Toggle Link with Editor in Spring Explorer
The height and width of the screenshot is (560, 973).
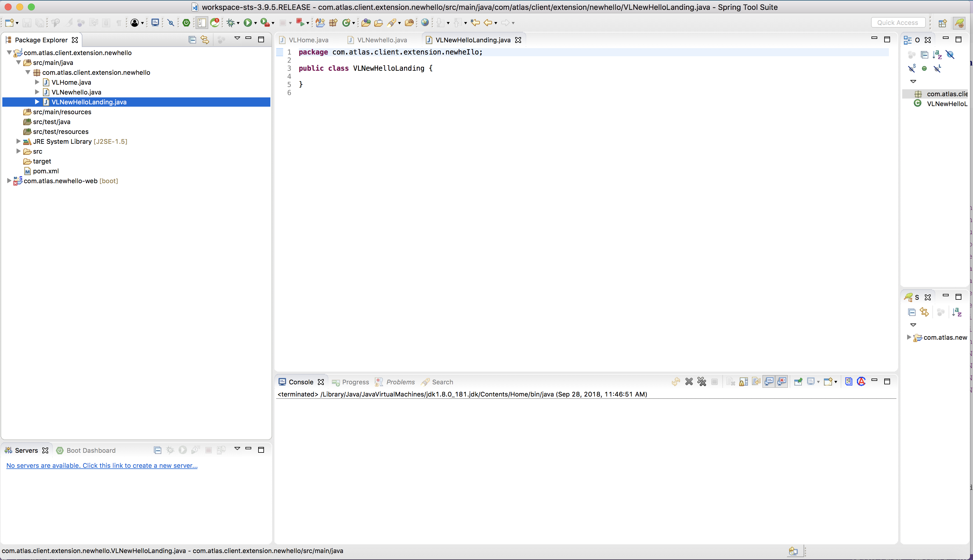(925, 312)
